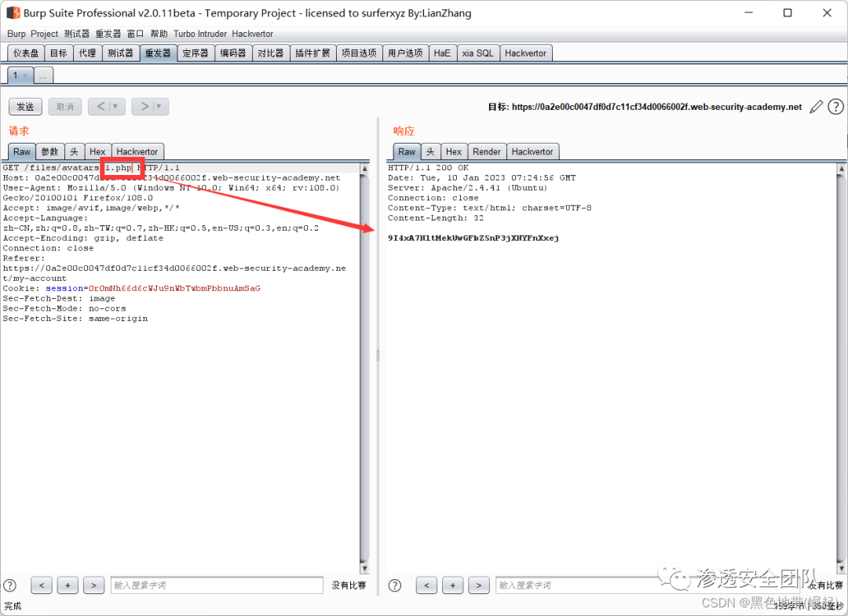Click the HTTP/1.1 200 OK status line
The height and width of the screenshot is (616, 848).
coord(429,167)
